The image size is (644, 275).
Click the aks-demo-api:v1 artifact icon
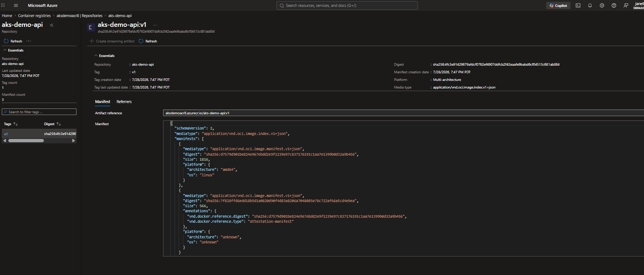tap(91, 27)
